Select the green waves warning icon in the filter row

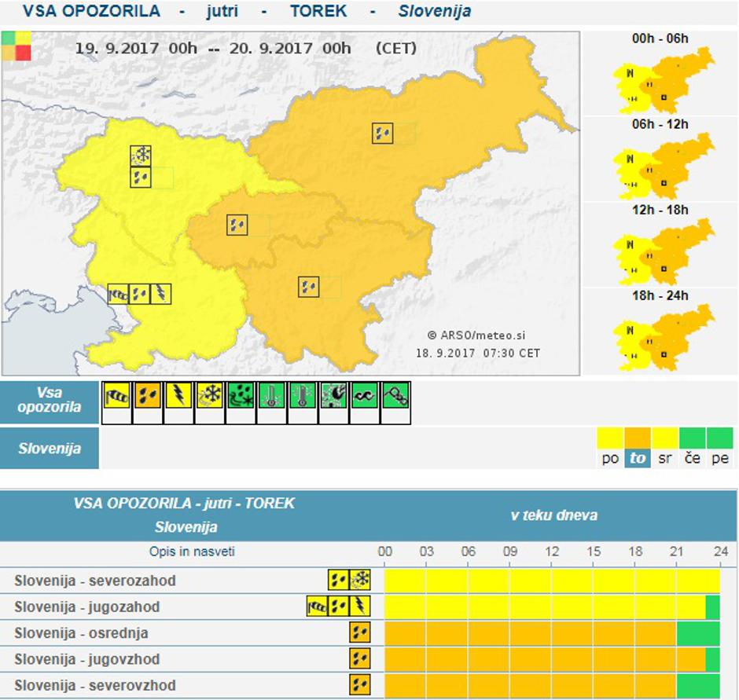click(365, 396)
